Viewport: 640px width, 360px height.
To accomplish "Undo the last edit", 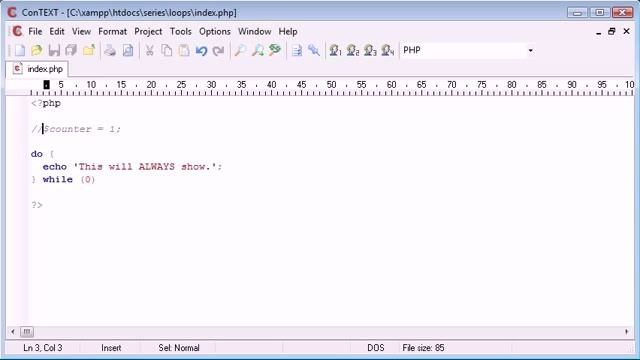I will tap(201, 51).
